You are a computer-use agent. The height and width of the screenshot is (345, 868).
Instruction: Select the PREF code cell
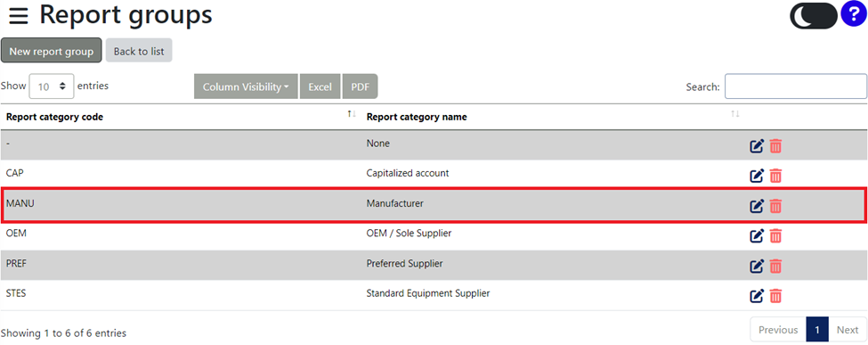[16, 264]
